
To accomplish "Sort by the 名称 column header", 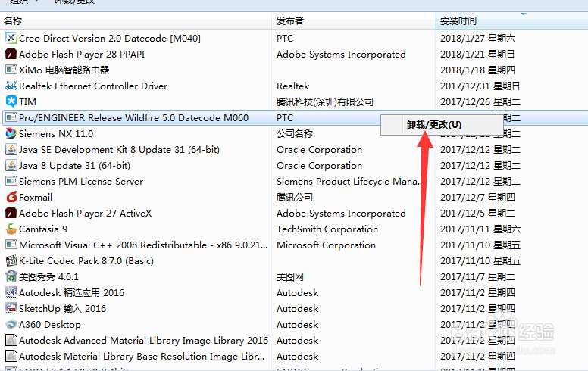I will tap(136, 21).
